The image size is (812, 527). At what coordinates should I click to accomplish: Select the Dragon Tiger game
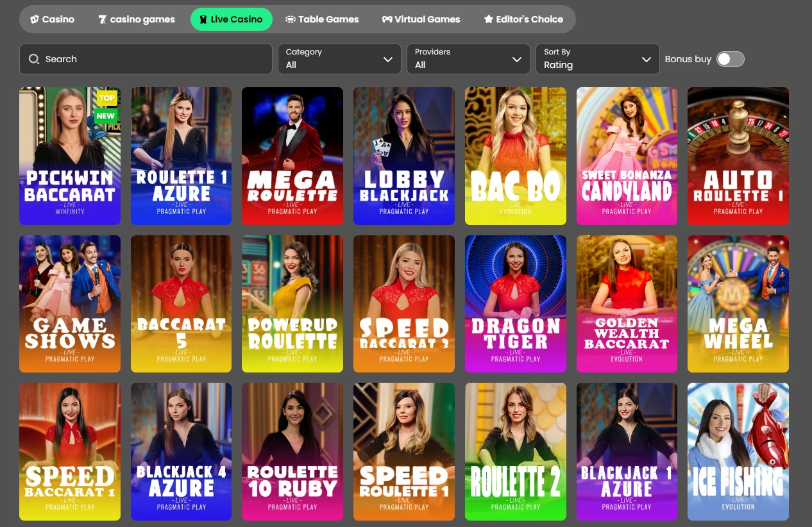(x=516, y=304)
